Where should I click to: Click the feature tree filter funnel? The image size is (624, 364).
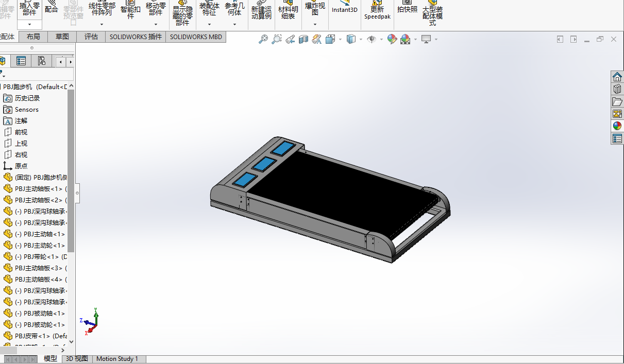(x=2, y=74)
